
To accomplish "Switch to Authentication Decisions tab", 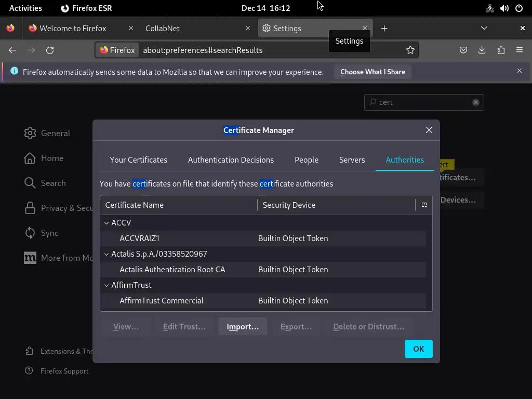I will pyautogui.click(x=231, y=160).
